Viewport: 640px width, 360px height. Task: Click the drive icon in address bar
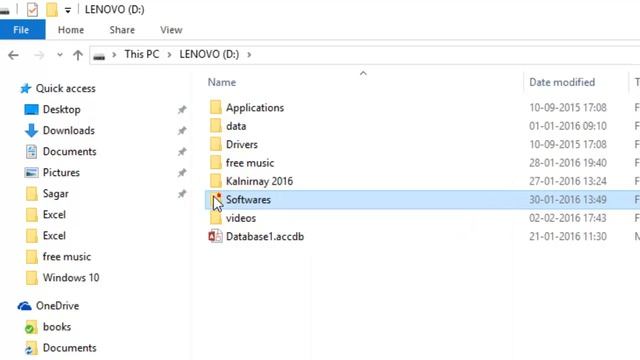99,56
